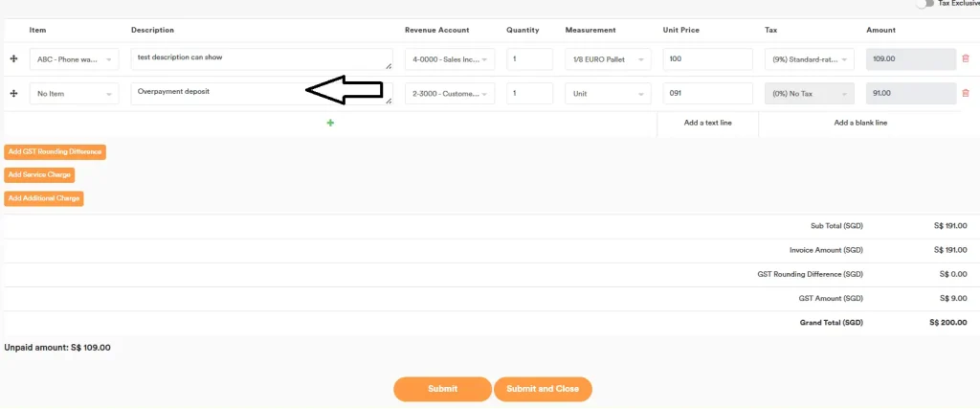Open the 1/8 EURO Pallet measurement dropdown
This screenshot has height=410, width=980.
[608, 59]
